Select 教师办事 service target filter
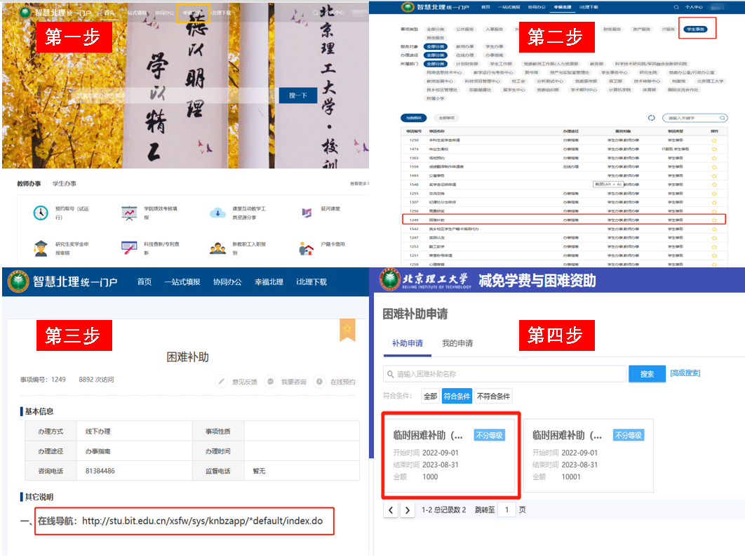The image size is (745, 560). coord(464,46)
